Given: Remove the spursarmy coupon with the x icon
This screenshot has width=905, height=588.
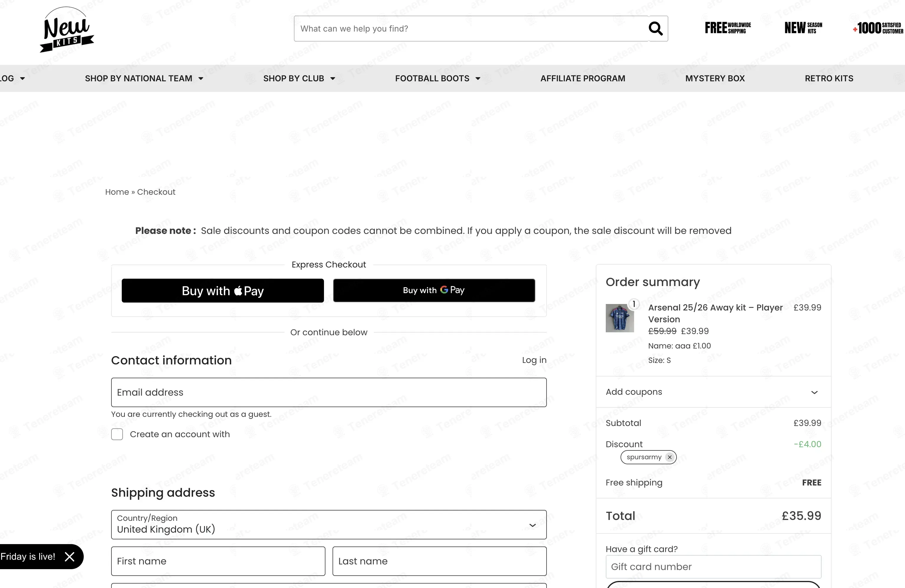Looking at the screenshot, I should [670, 457].
